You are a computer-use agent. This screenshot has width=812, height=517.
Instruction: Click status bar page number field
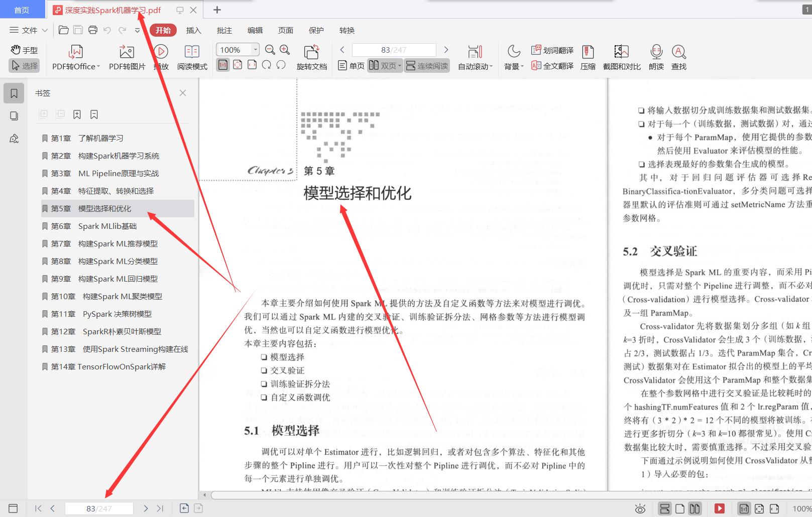pyautogui.click(x=99, y=508)
